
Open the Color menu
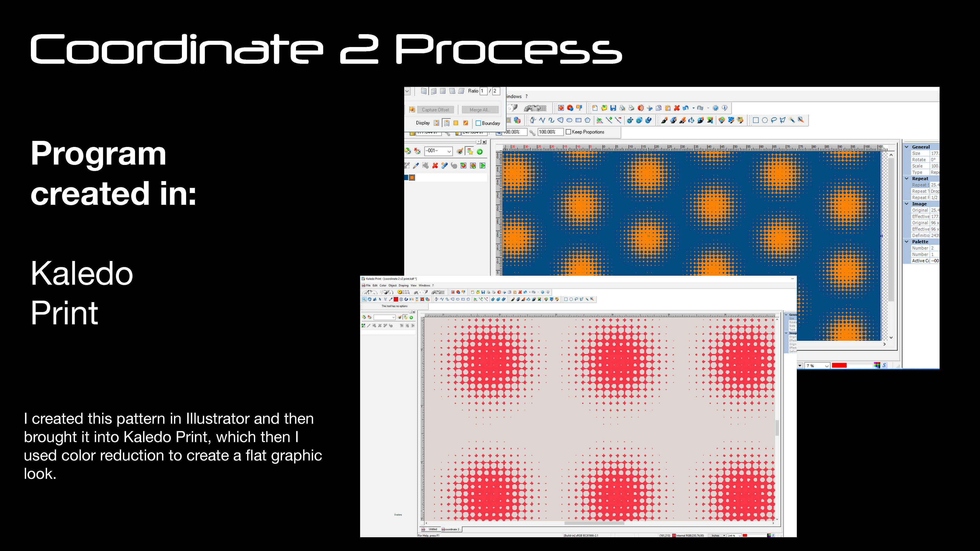tap(383, 285)
